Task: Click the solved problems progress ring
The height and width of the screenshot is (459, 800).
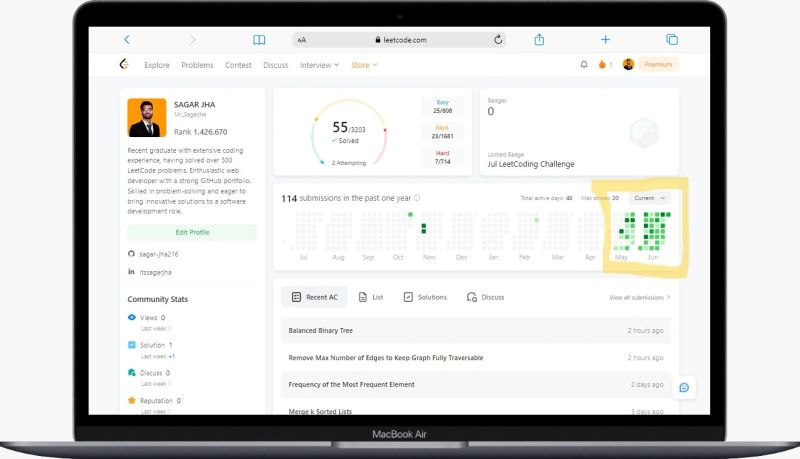Action: coord(349,133)
